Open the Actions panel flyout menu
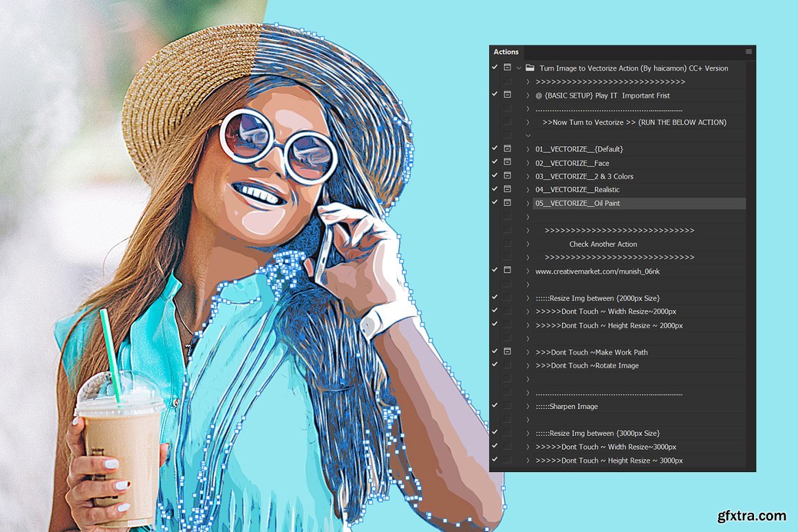The height and width of the screenshot is (532, 798). (x=748, y=52)
